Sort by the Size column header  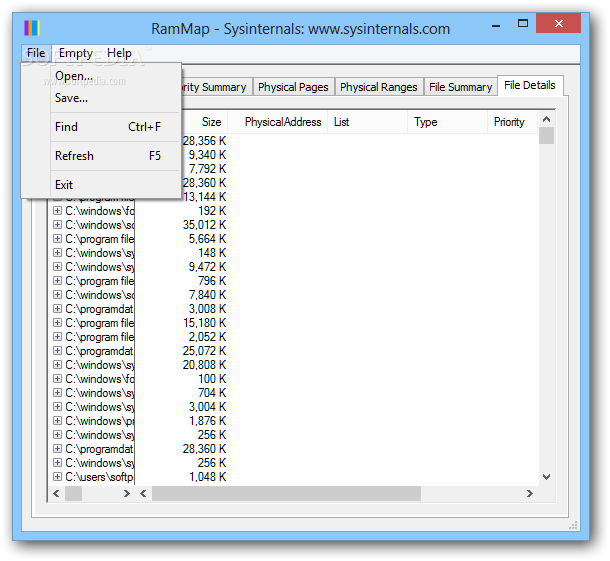click(205, 122)
